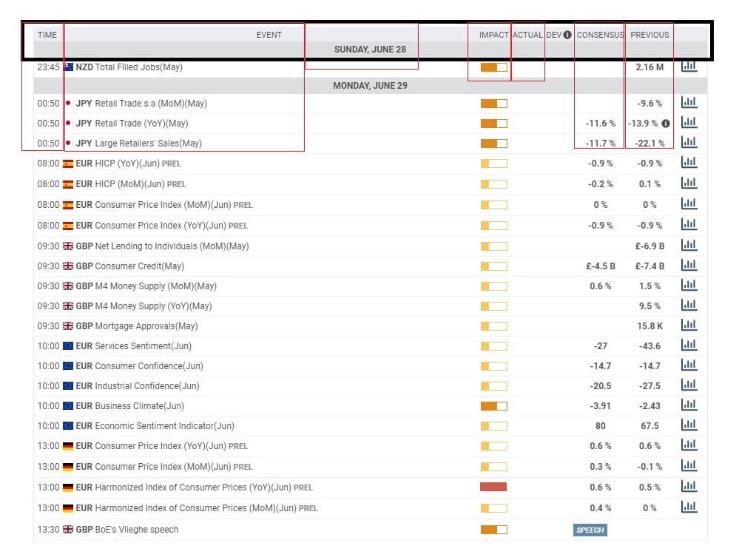Open chart icon for German Consumer Price Index (YoY)
This screenshot has width=739, height=560.
(x=689, y=445)
